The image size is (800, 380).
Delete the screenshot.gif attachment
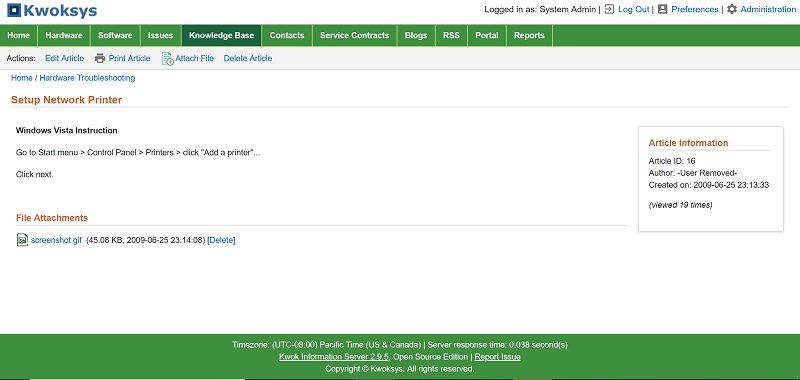pos(221,240)
